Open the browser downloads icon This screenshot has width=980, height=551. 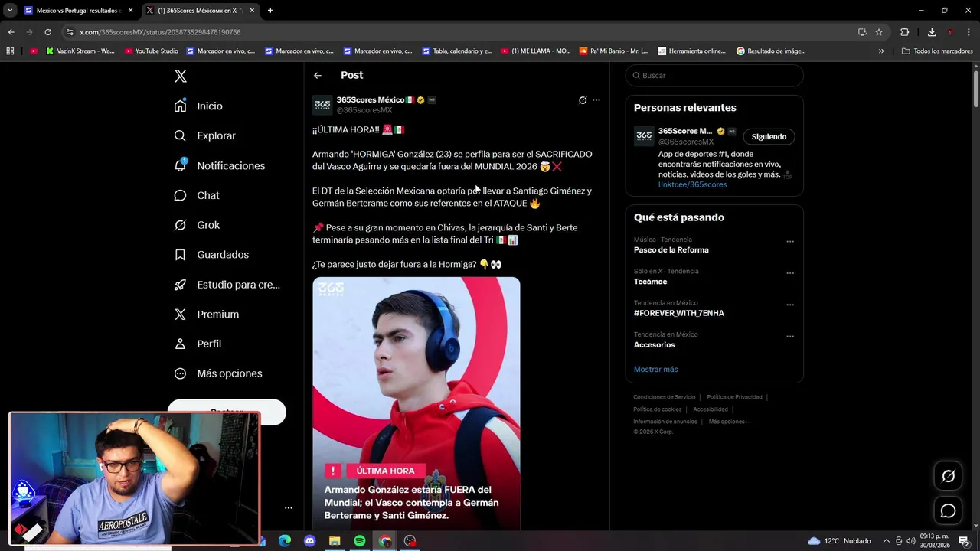point(932,32)
